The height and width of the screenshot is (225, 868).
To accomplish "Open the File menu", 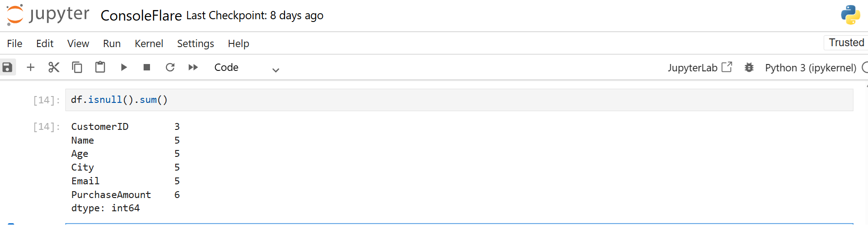I will (x=15, y=43).
